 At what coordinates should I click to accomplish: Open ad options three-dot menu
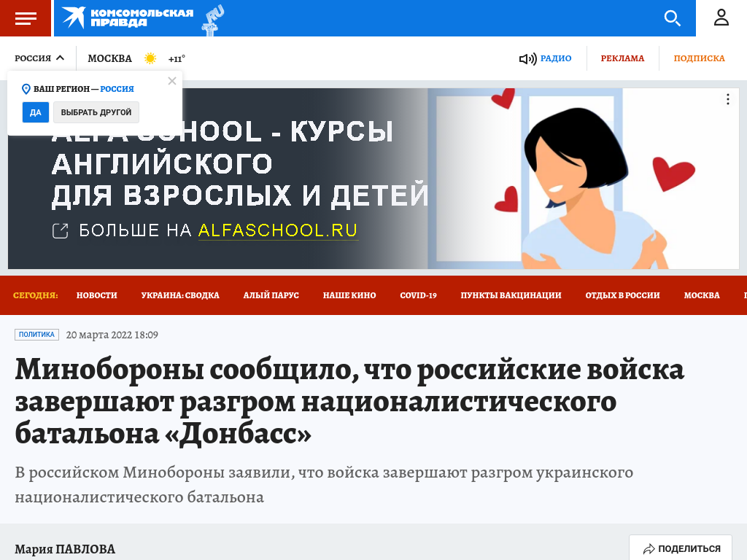pyautogui.click(x=727, y=99)
